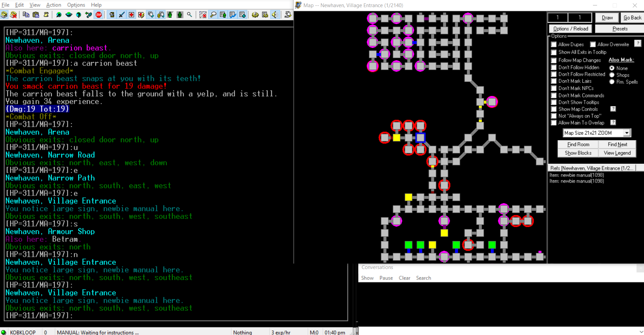
Task: Select the Shops radio button
Action: coord(612,75)
